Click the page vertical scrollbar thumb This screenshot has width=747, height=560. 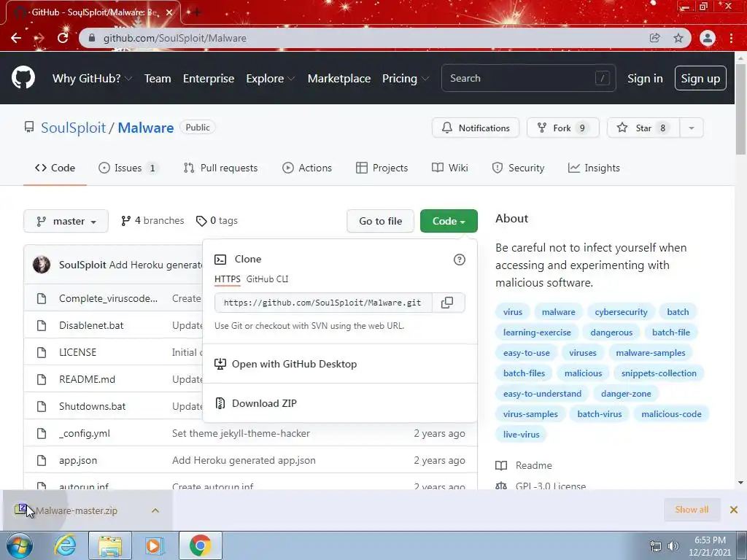tap(740, 109)
